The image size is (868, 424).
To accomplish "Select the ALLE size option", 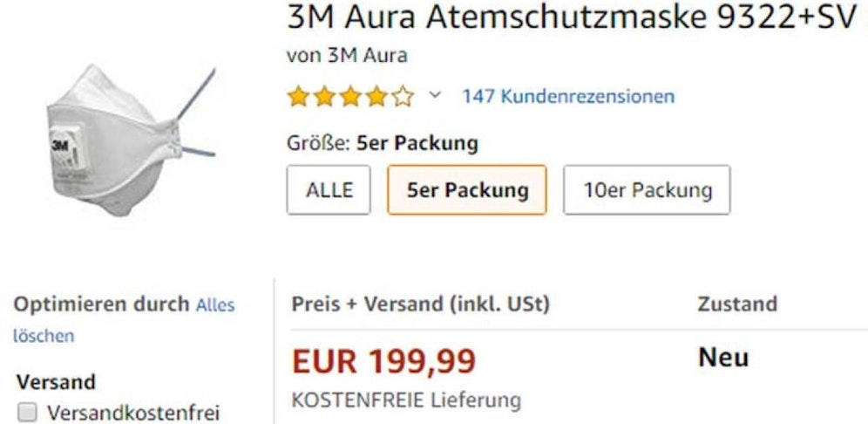I will pos(329,189).
